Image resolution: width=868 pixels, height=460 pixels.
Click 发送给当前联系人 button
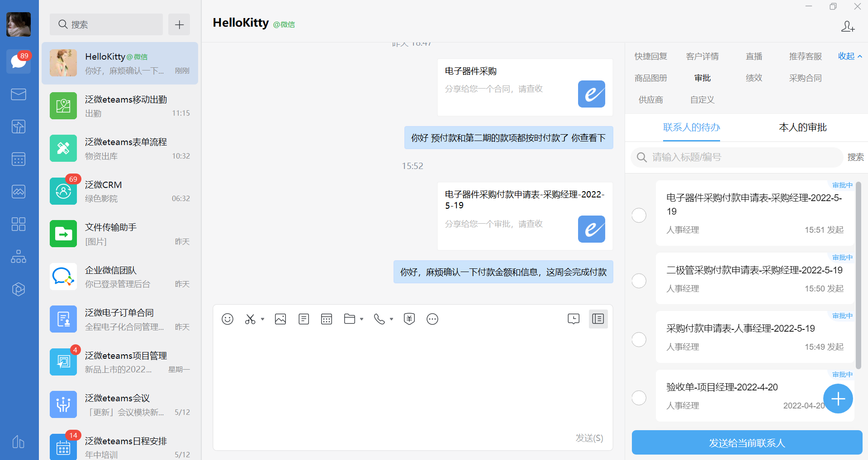point(747,442)
